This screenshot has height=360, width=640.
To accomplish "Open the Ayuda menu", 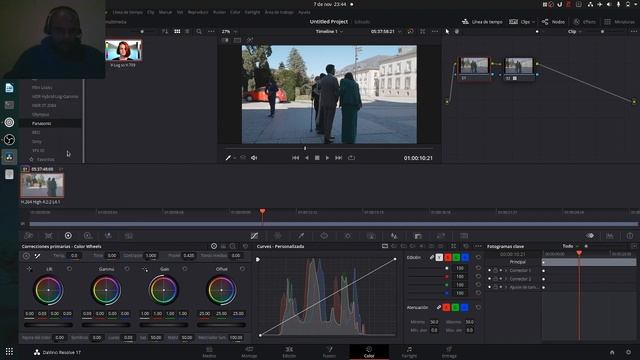I will [304, 12].
